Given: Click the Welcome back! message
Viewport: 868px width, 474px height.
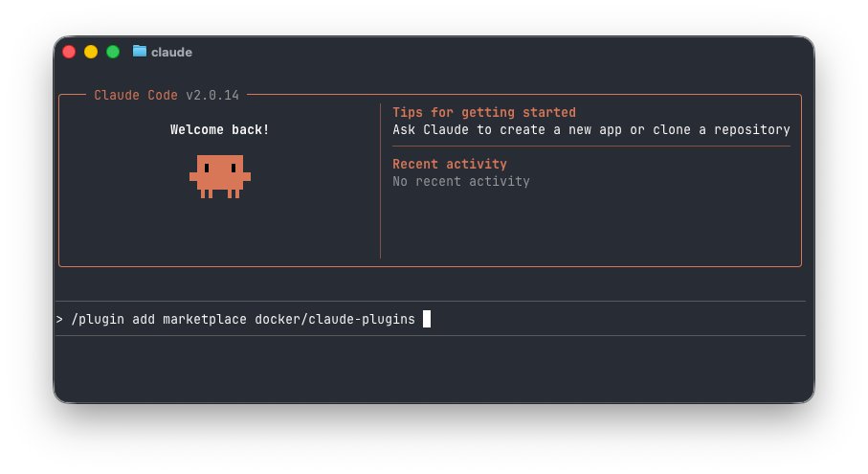Looking at the screenshot, I should point(220,129).
